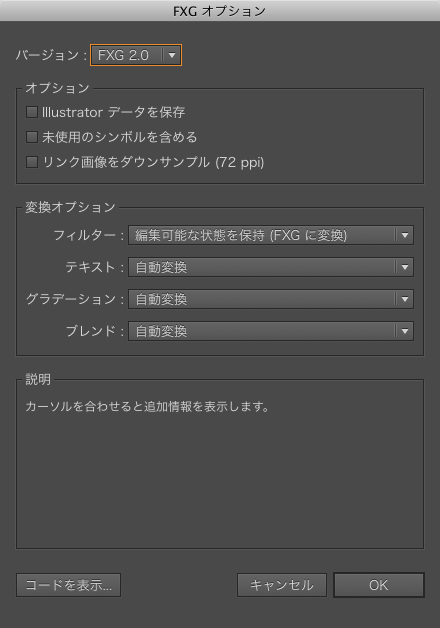
Task: Click the FXG オプション title bar
Action: [x=220, y=11]
